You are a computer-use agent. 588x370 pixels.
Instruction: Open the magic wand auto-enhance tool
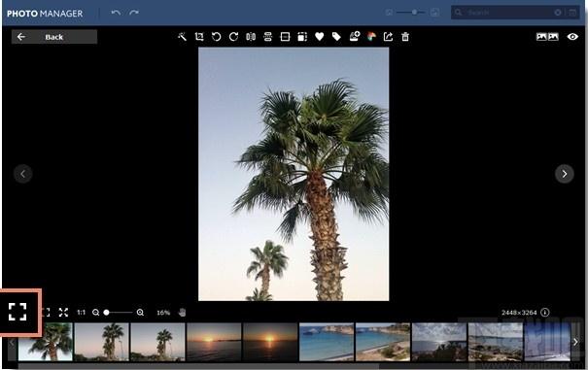[182, 37]
